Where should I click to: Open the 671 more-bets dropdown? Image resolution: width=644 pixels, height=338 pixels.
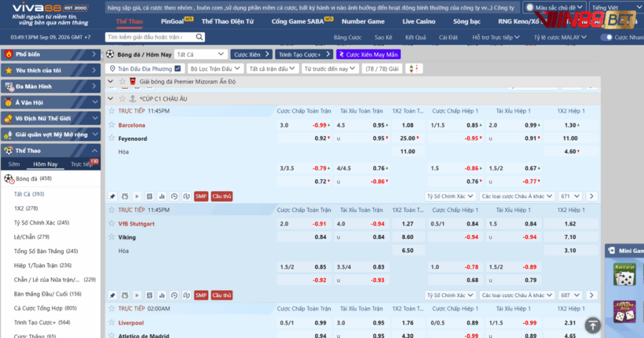point(570,197)
